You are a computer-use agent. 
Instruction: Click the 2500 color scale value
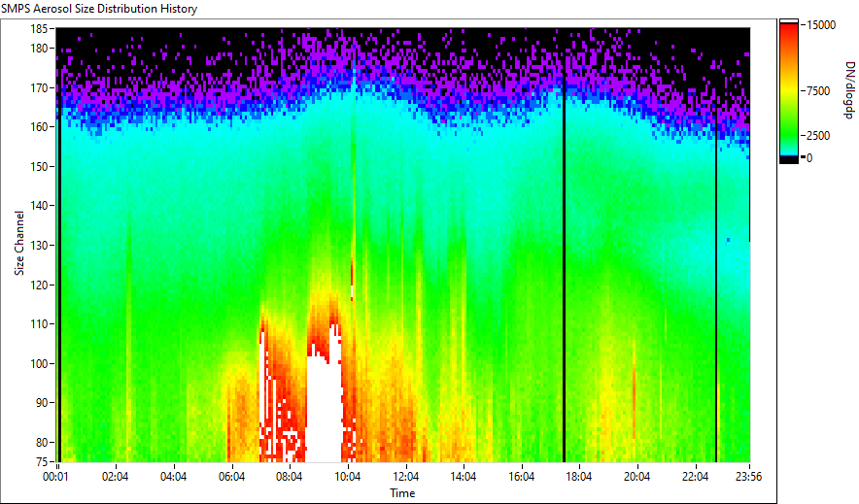[818, 136]
